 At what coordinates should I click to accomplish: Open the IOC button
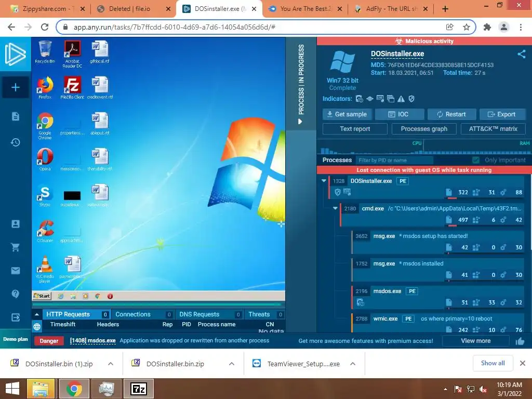click(400, 114)
